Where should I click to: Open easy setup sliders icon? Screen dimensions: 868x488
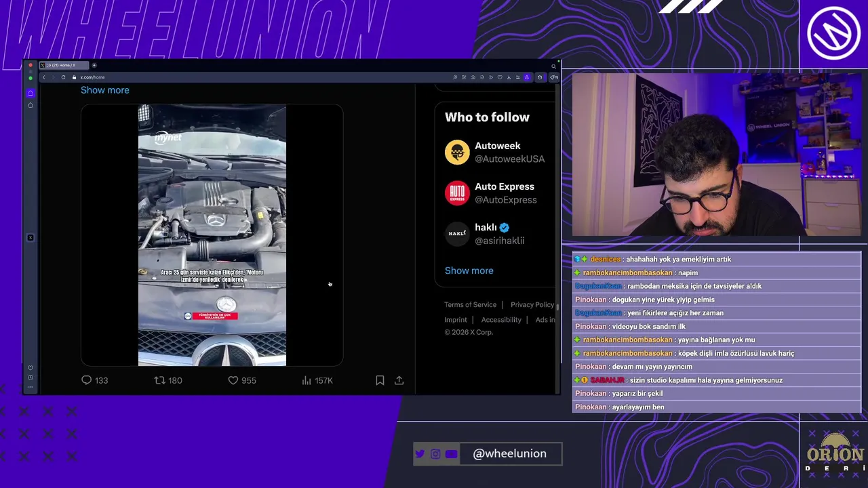click(518, 77)
